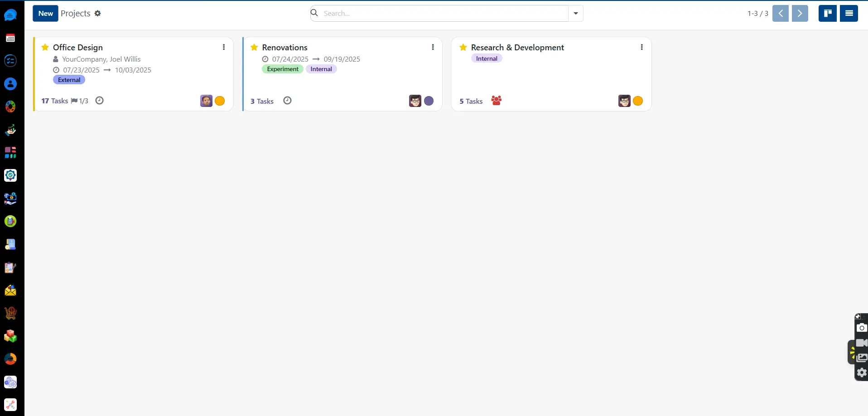
Task: Open the Discuss chat app in sidebar
Action: pos(10,15)
